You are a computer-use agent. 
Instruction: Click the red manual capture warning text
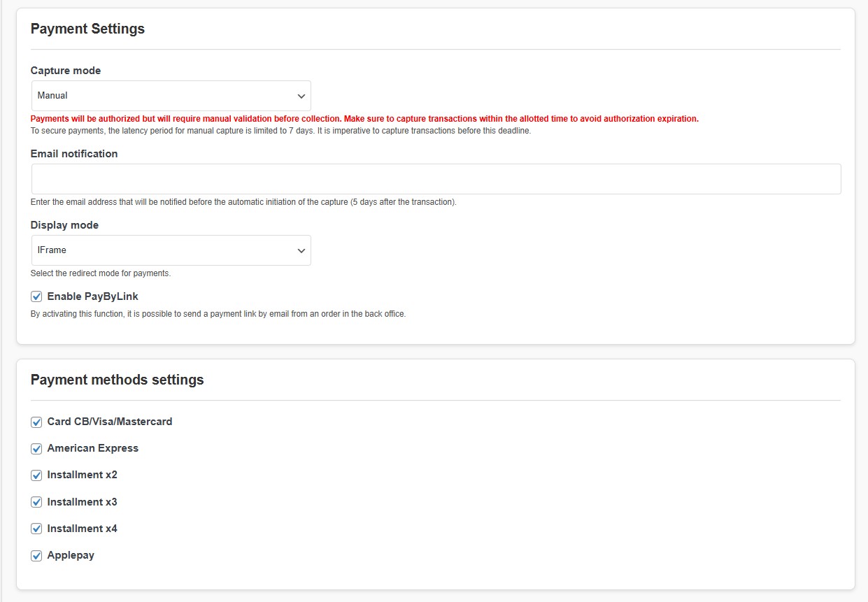click(364, 118)
